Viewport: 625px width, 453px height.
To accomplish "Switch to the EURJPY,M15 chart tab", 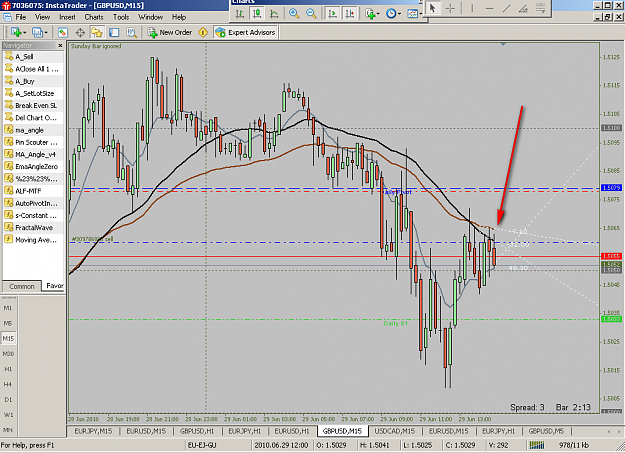I will [x=93, y=431].
